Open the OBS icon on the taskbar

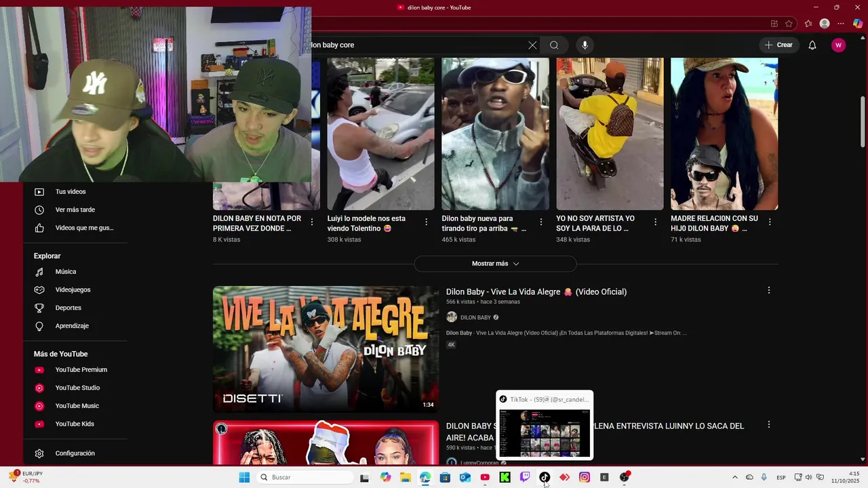(624, 477)
